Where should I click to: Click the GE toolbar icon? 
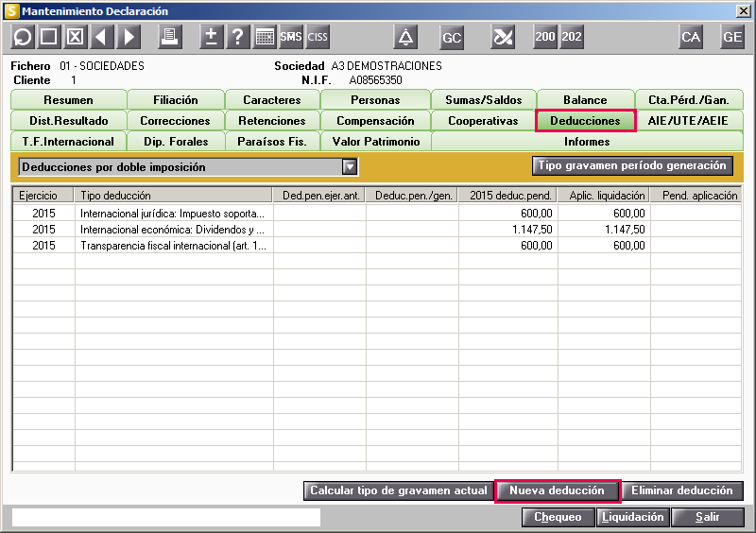pyautogui.click(x=731, y=37)
